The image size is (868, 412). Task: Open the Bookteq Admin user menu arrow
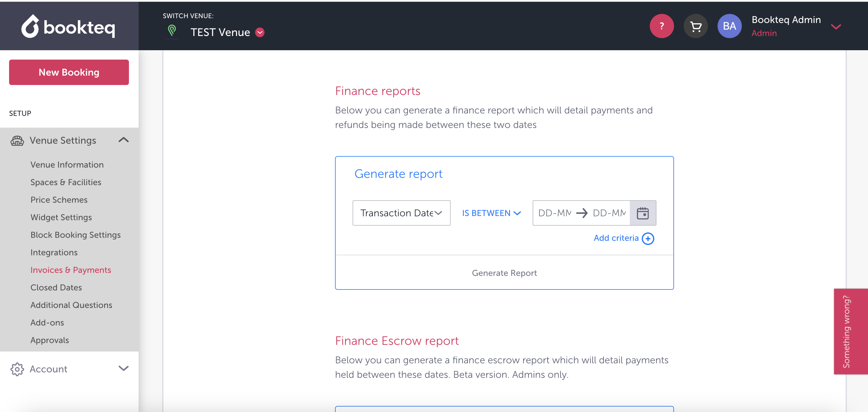tap(836, 27)
